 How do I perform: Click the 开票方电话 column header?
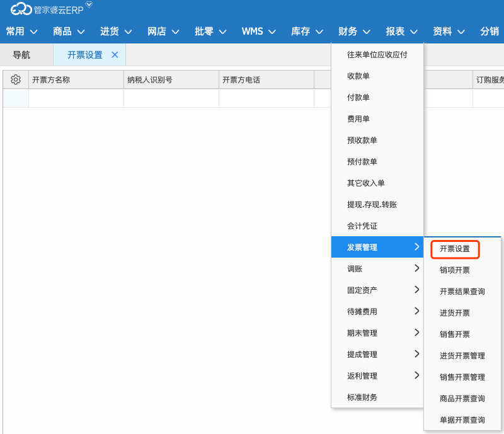point(266,79)
